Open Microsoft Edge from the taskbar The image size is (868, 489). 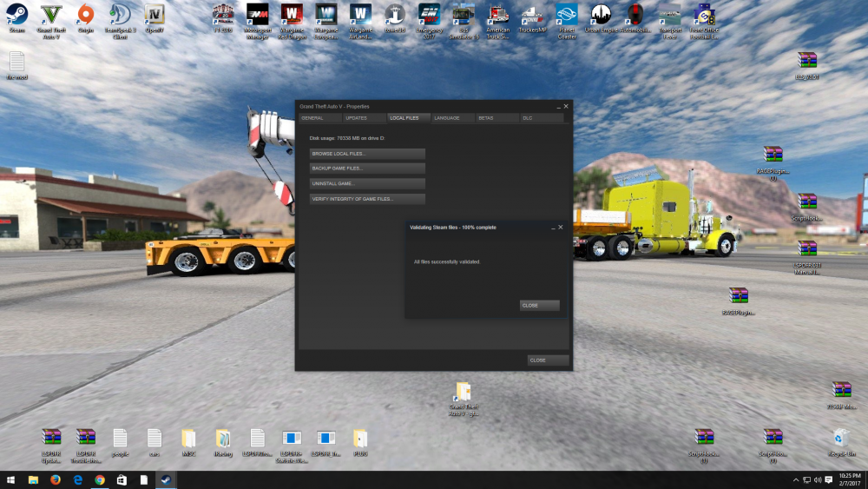pos(77,480)
